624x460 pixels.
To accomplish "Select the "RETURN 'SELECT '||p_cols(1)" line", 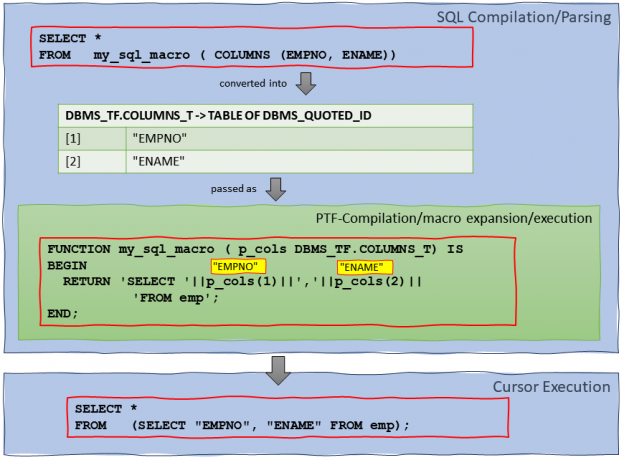I will point(242,282).
